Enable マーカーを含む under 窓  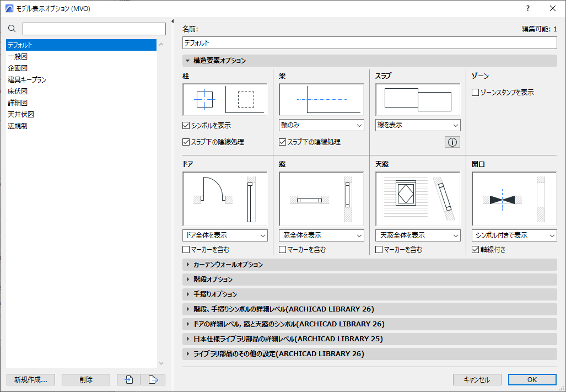tap(282, 249)
